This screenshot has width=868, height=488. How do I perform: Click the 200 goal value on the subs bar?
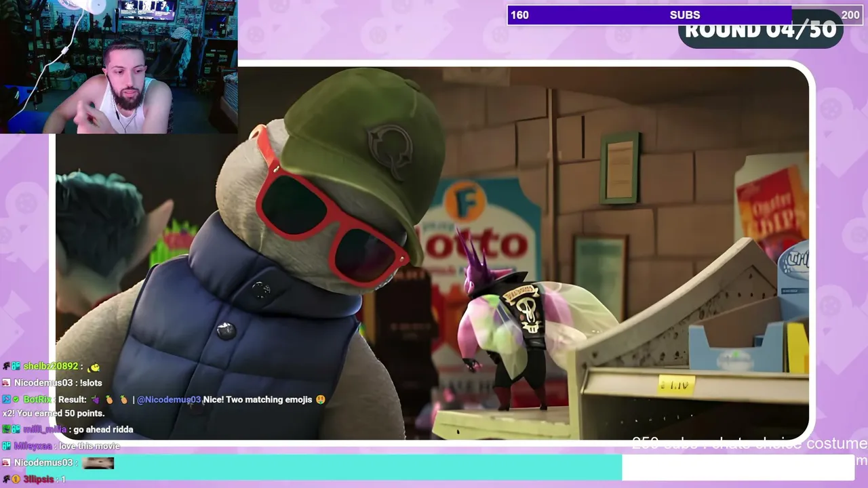850,15
